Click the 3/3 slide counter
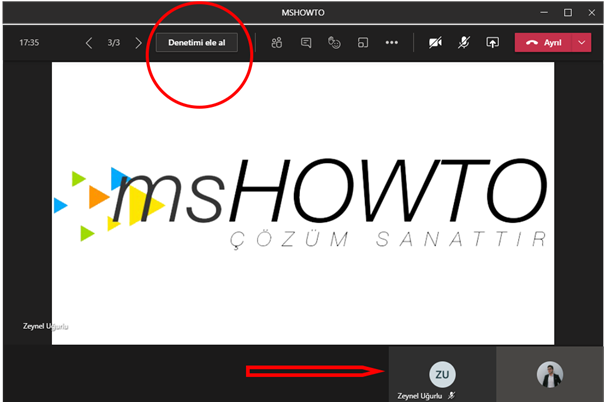The height and width of the screenshot is (402, 605). pos(114,42)
